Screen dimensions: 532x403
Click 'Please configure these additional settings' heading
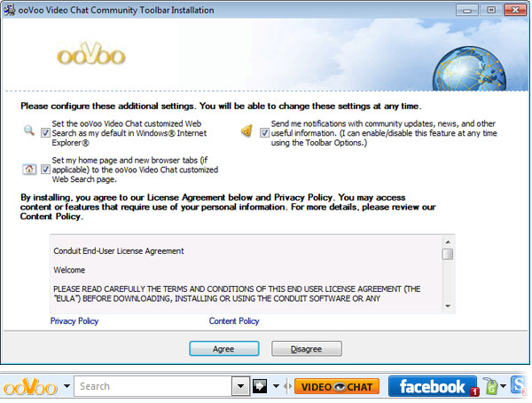[221, 106]
